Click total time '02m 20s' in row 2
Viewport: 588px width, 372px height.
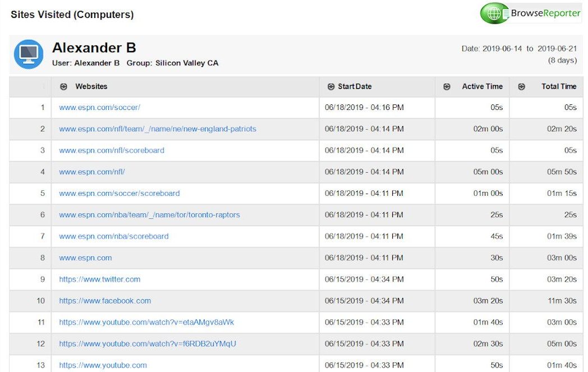[x=562, y=128]
